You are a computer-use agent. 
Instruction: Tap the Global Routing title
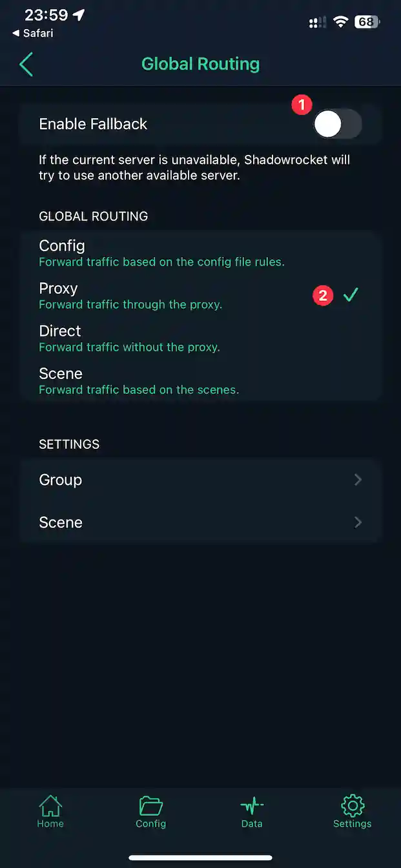(x=200, y=65)
